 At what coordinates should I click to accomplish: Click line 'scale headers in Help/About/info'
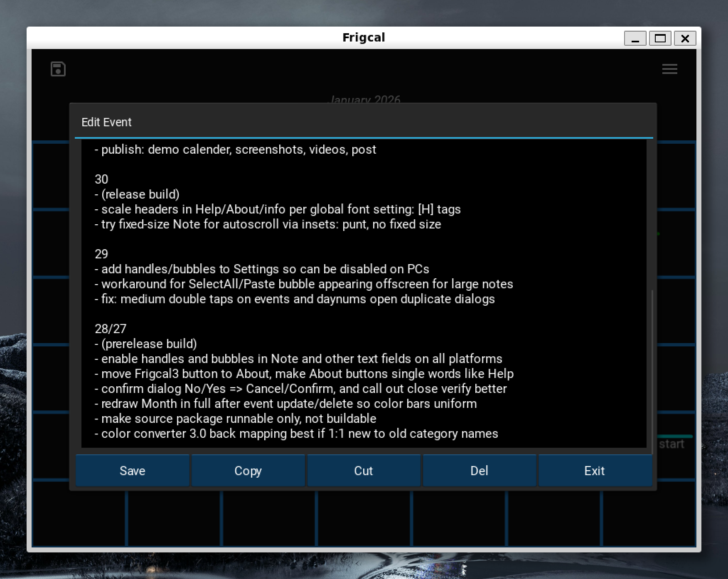[278, 209]
